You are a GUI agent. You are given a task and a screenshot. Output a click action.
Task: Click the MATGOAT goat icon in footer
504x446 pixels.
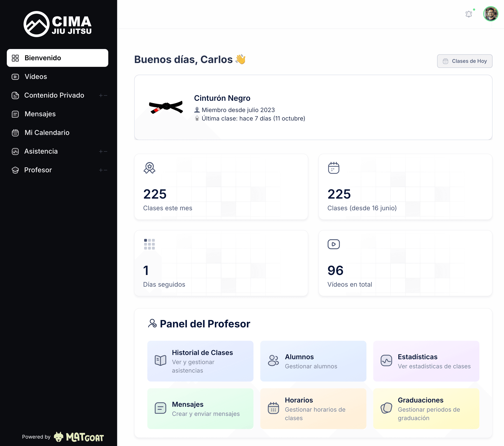[59, 436]
